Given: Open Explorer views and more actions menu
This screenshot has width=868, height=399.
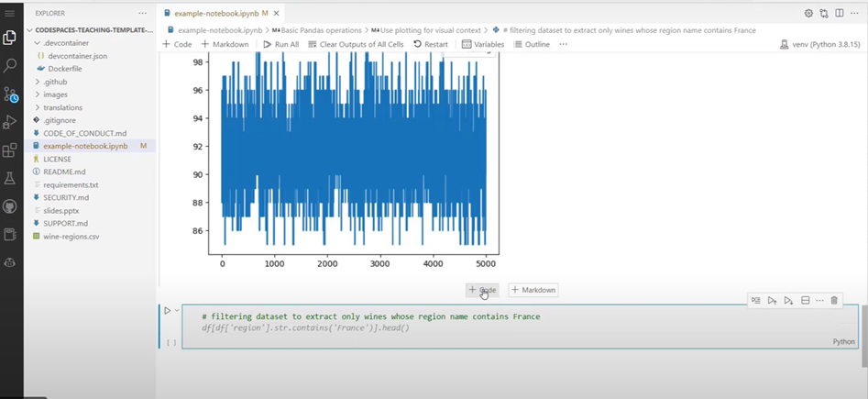Looking at the screenshot, I should [143, 13].
